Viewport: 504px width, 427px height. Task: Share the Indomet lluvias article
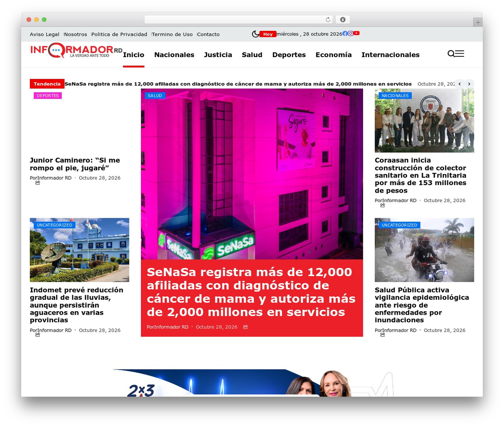[38, 335]
